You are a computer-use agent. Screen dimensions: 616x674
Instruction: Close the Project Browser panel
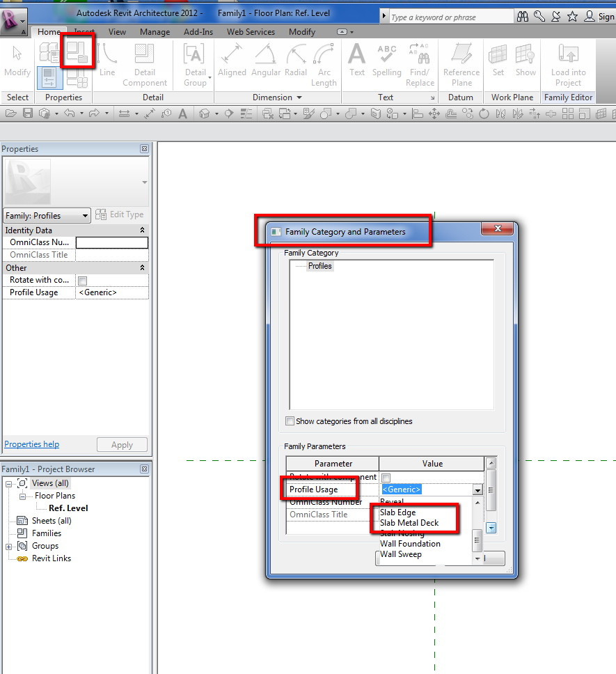click(x=144, y=469)
